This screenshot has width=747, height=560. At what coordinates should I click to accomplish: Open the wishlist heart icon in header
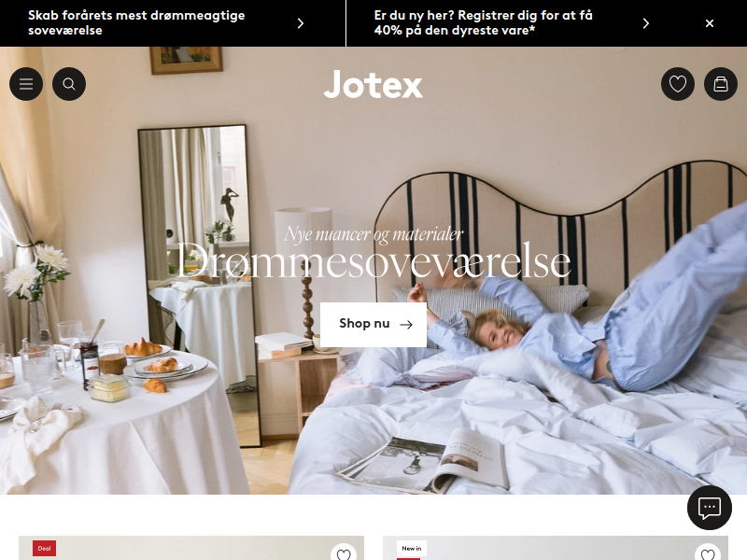click(678, 84)
